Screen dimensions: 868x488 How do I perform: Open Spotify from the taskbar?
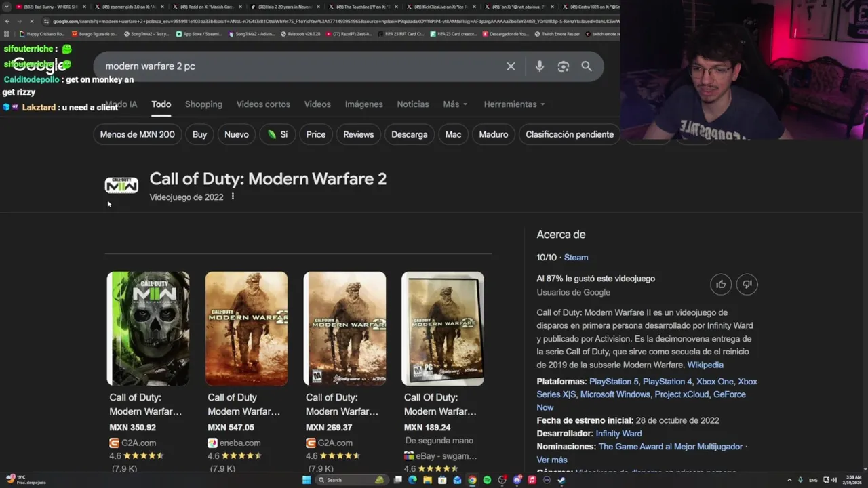pyautogui.click(x=487, y=480)
